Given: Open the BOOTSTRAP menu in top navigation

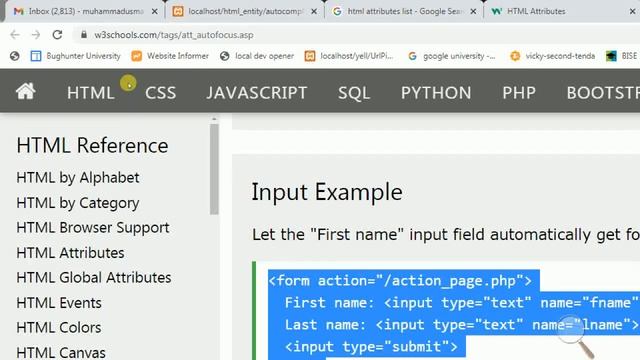Looking at the screenshot, I should (x=603, y=93).
